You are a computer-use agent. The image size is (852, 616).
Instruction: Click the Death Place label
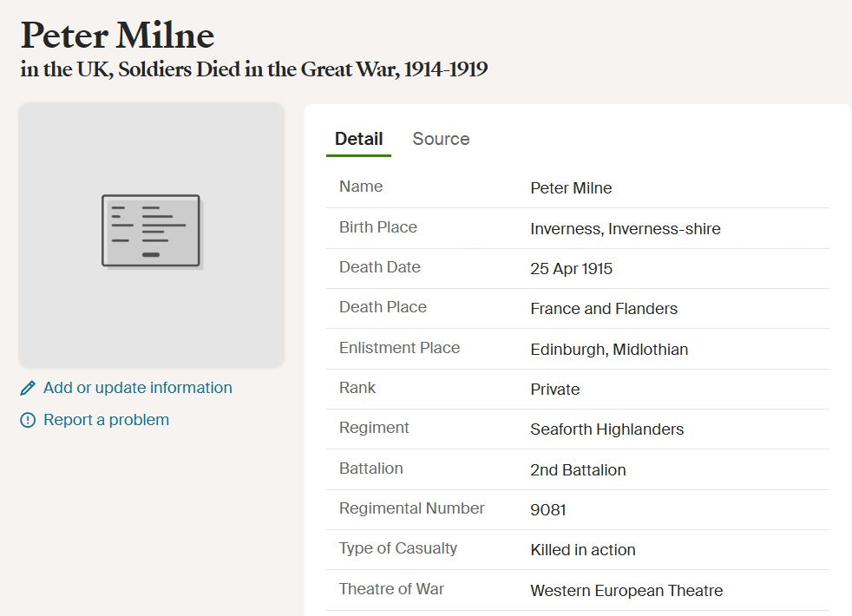[x=383, y=307]
